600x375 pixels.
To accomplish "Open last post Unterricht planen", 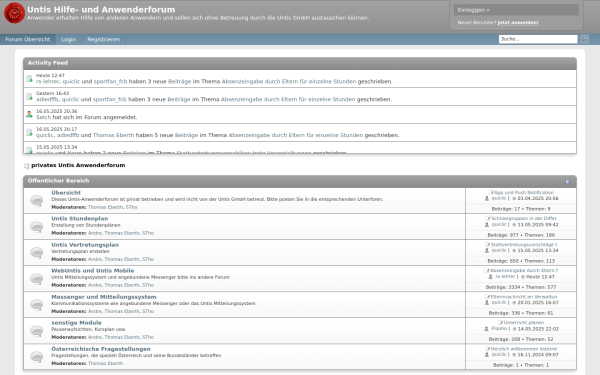I will [523, 323].
